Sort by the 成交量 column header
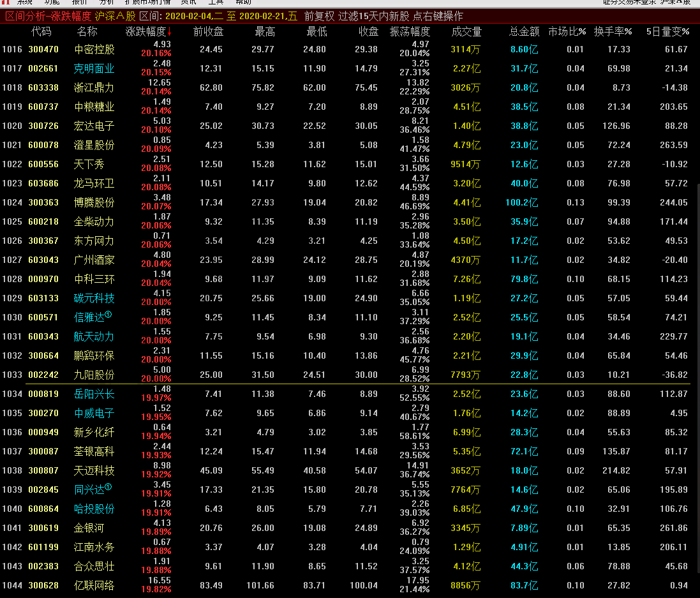The width and height of the screenshot is (700, 598). click(466, 31)
